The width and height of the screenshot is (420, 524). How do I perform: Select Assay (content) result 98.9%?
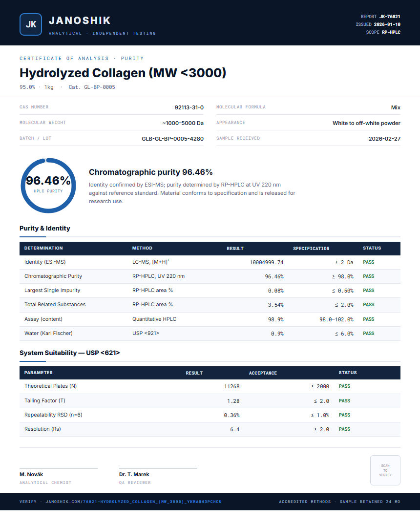tap(275, 319)
